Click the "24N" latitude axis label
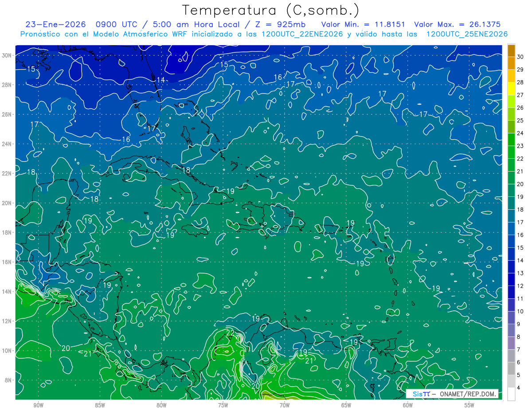The image size is (532, 411). (7, 144)
